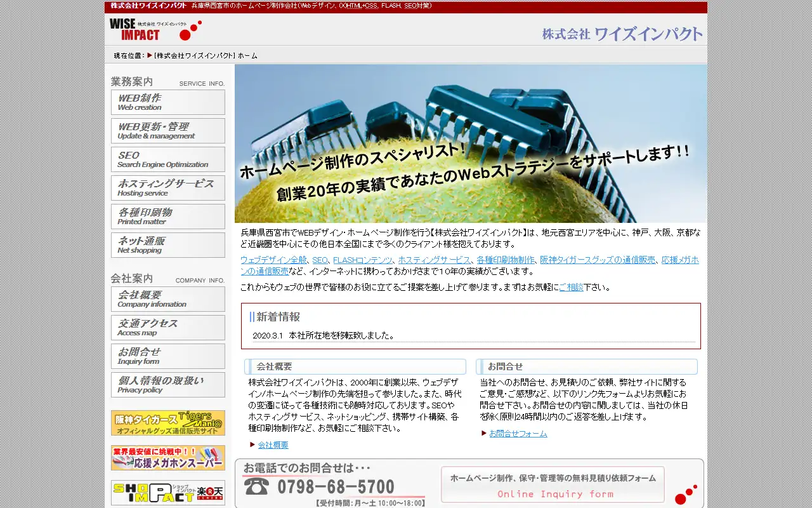Image resolution: width=812 pixels, height=508 pixels.
Task: Open ホスティングサービス Hosting service
Action: coord(168,188)
